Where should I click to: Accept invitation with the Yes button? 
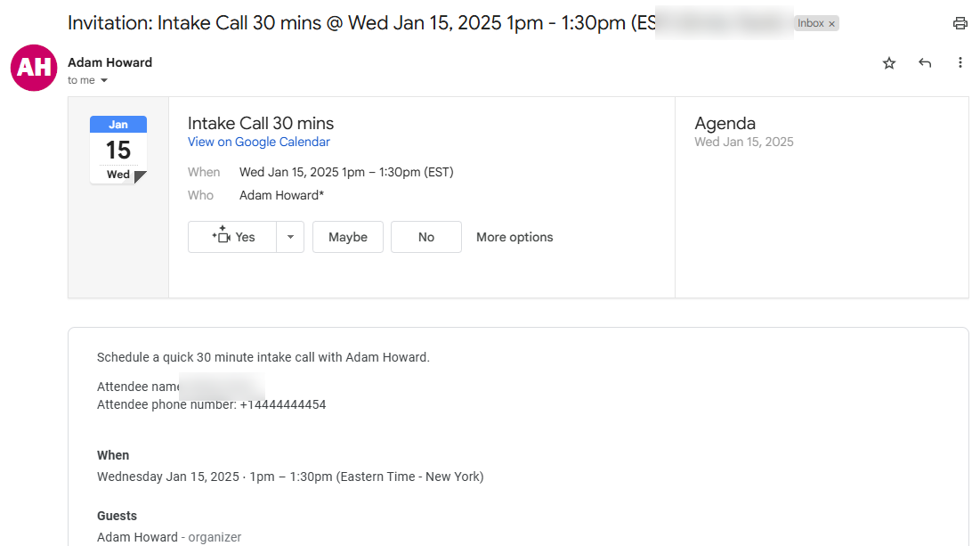click(232, 237)
